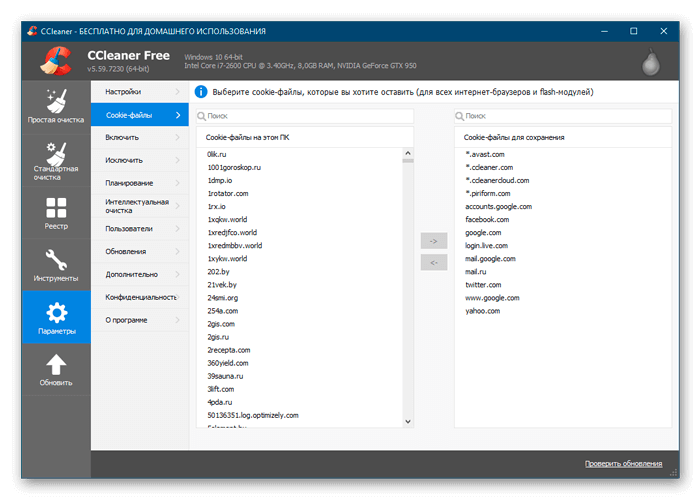
Task: Select accounts.google.com in saved cookies
Action: click(x=499, y=206)
